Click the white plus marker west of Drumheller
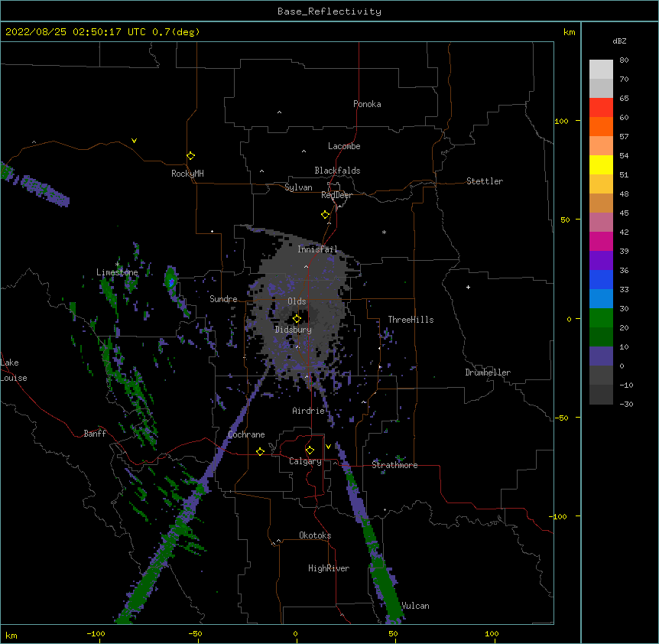Image resolution: width=659 pixels, height=644 pixels. [x=468, y=287]
